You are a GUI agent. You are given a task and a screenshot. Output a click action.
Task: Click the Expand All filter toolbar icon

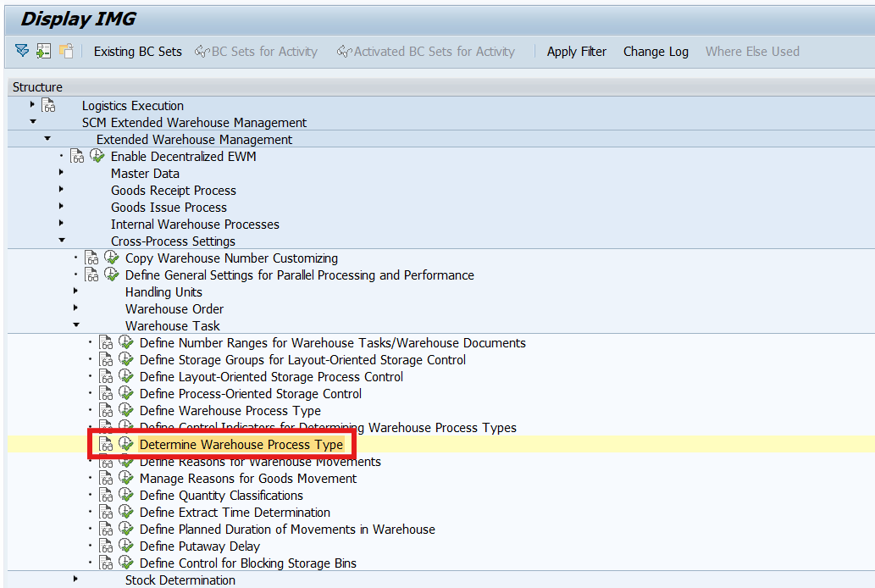tap(22, 51)
